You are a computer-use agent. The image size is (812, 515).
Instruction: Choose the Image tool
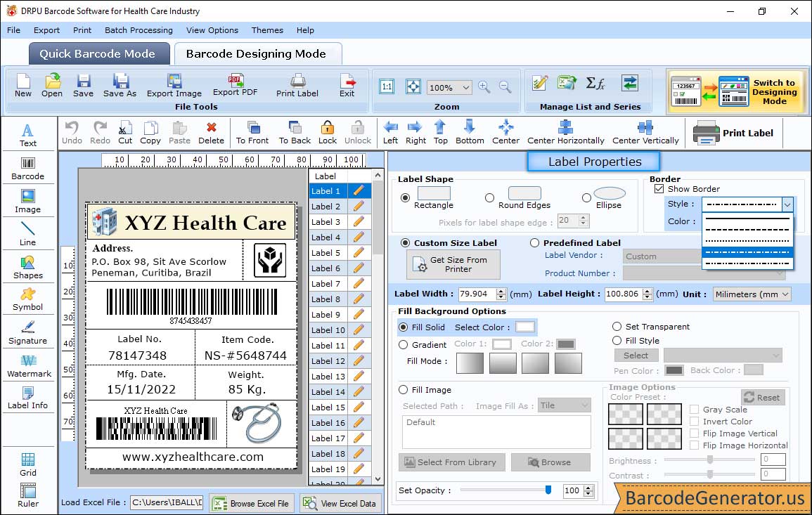point(28,202)
